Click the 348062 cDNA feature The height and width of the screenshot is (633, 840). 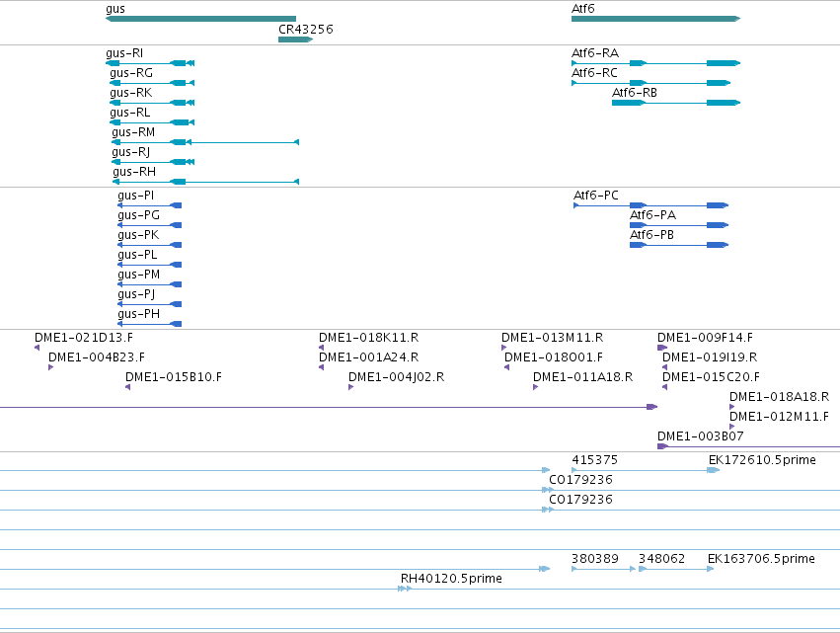(x=676, y=569)
